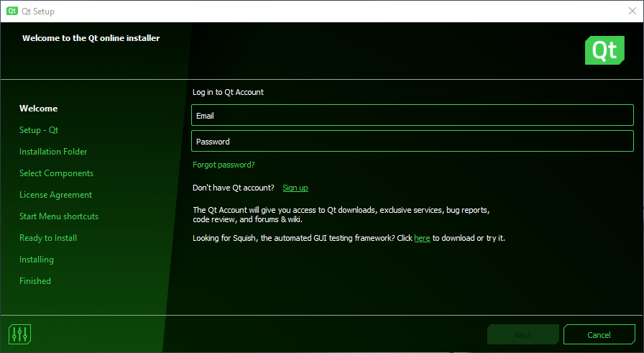
Task: Click the large Qt logo
Action: (x=604, y=50)
